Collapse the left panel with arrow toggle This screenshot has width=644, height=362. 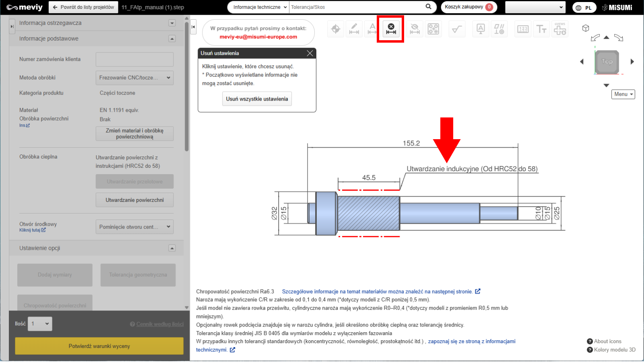(193, 27)
